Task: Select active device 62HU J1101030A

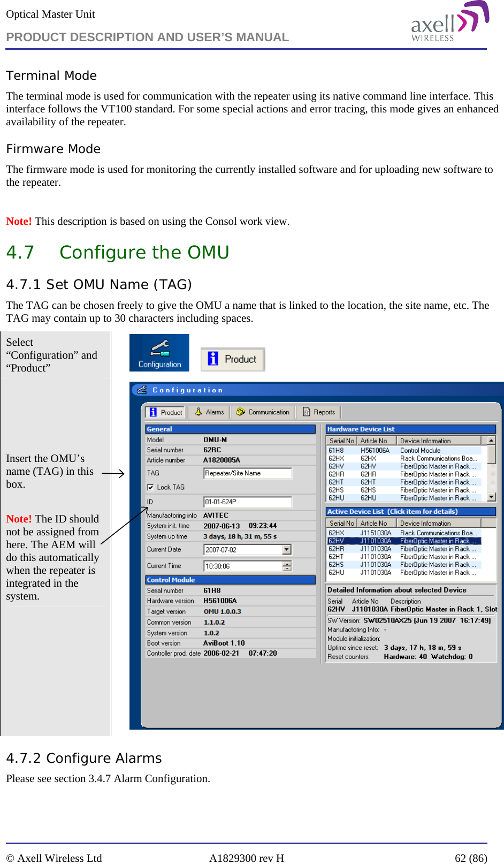Action: (x=404, y=573)
